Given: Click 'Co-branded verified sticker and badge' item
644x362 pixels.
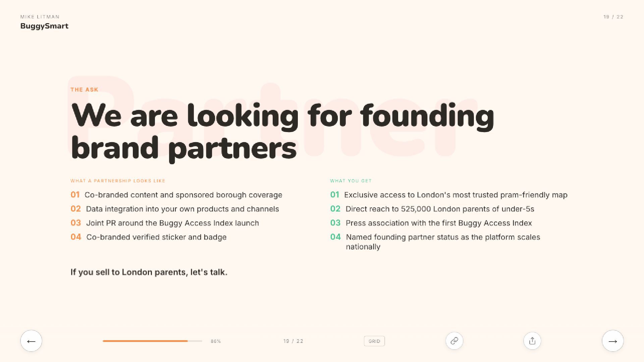Looking at the screenshot, I should [x=156, y=237].
